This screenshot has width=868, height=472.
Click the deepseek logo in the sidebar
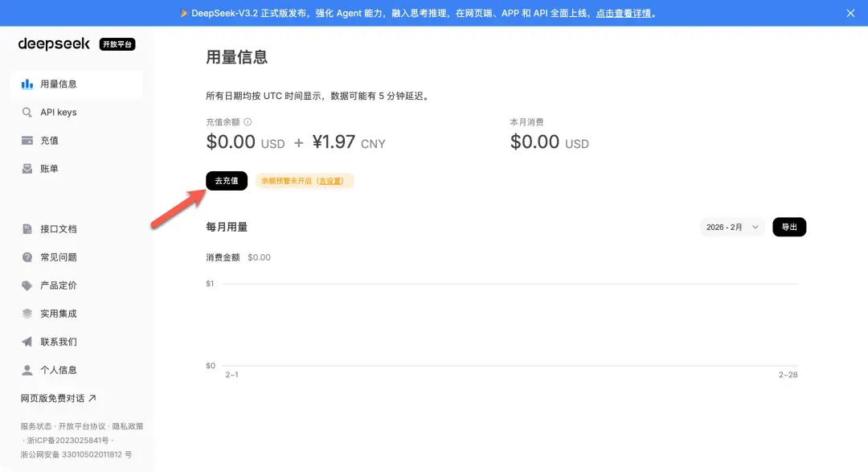click(55, 44)
